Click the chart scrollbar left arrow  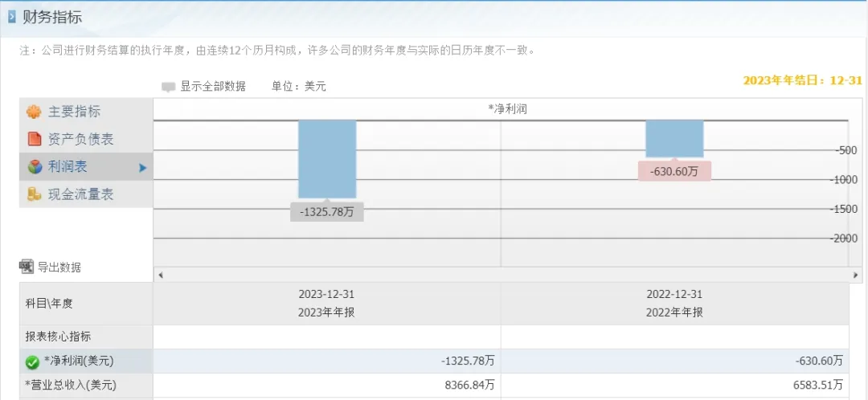click(x=161, y=275)
